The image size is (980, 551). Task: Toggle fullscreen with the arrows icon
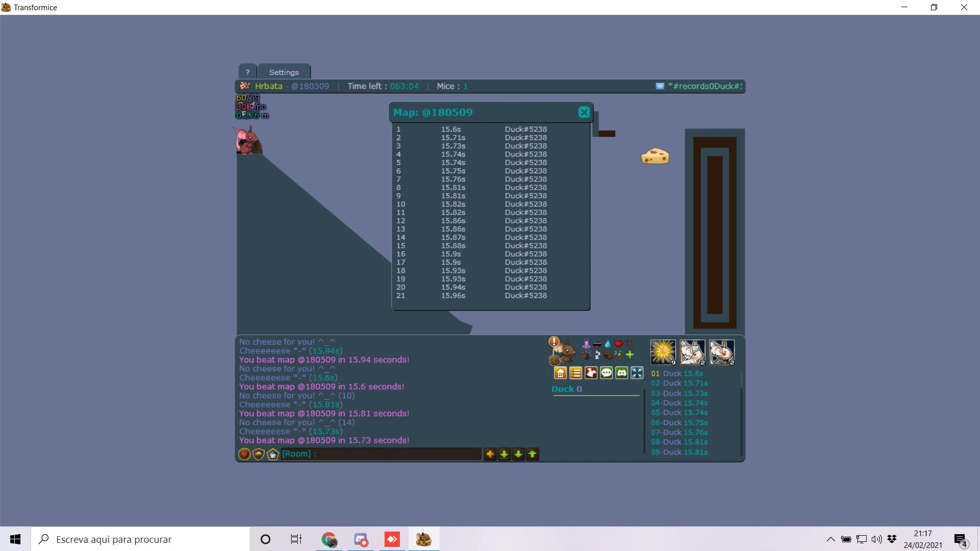(637, 373)
